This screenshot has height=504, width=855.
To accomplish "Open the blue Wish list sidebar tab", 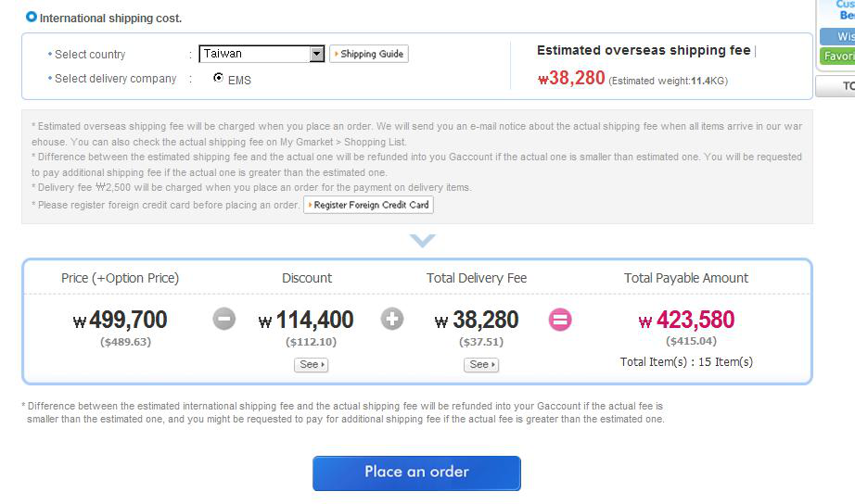I will (x=838, y=36).
